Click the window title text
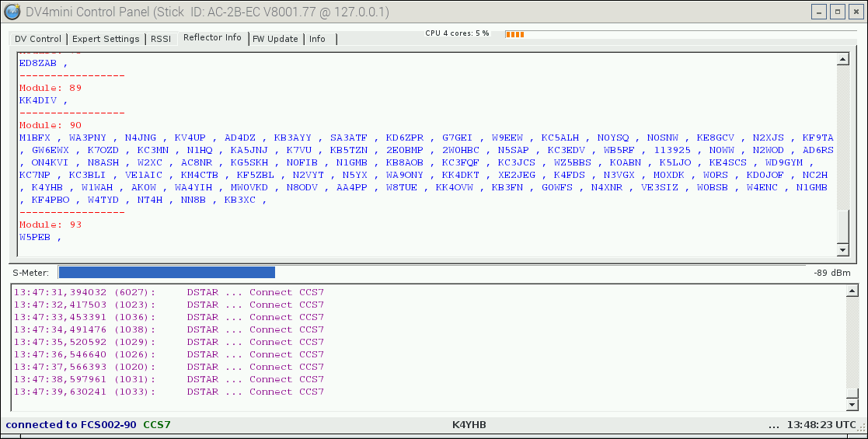The width and height of the screenshot is (868, 439). (x=207, y=12)
